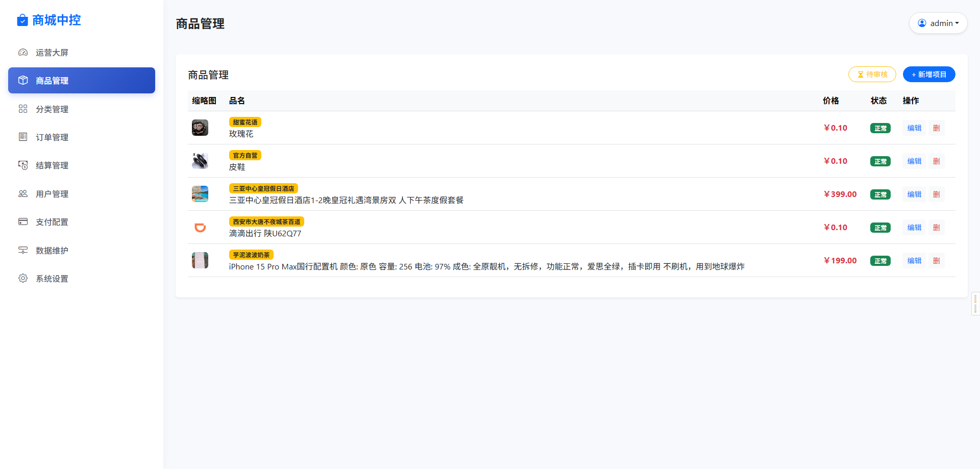Screen dimensions: 980x469
Task: Click the 支付配置 card icon
Action: pos(23,221)
